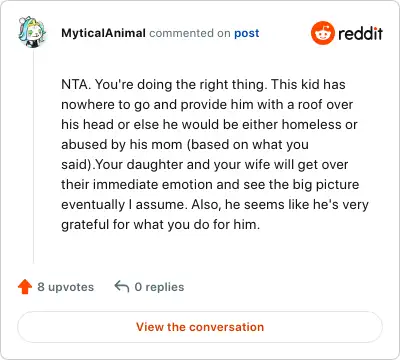The height and width of the screenshot is (360, 400).
Task: Click the line beginning "his head or else"
Action: (209, 125)
